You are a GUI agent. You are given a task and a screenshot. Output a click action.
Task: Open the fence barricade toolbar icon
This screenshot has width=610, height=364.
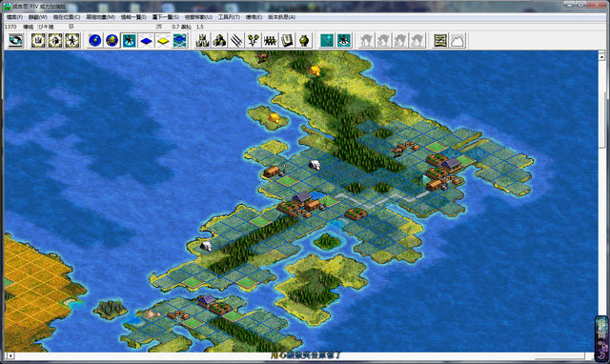click(270, 40)
